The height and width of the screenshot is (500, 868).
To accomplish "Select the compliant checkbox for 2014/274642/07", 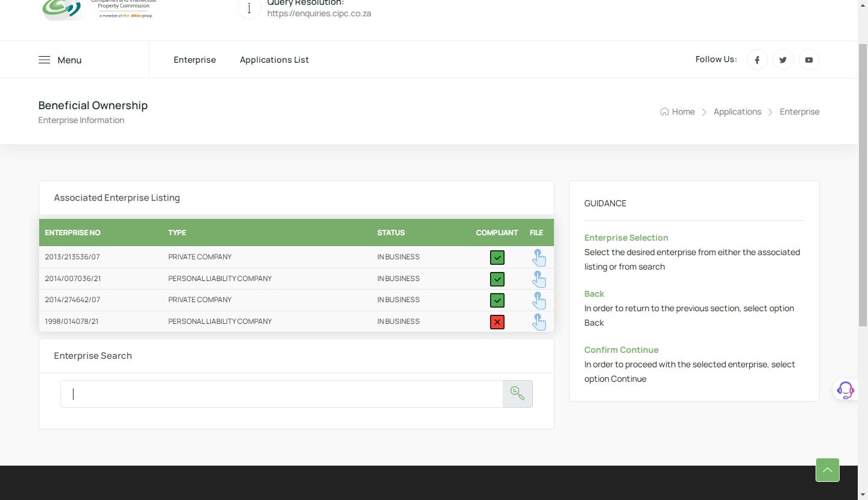I will pos(497,300).
